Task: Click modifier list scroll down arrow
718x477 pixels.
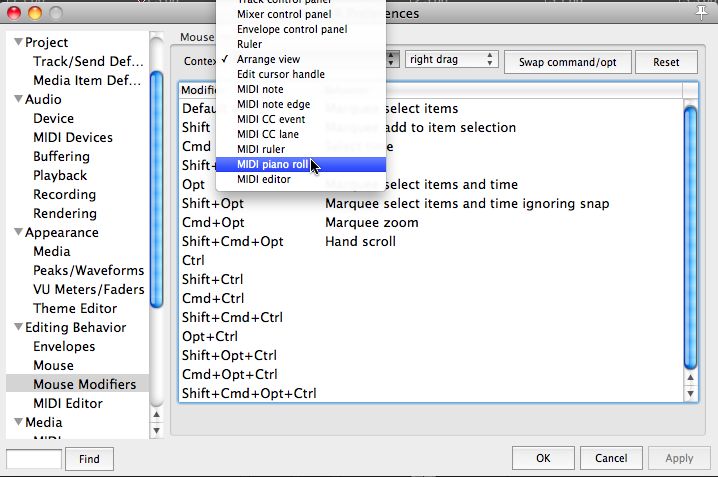Action: click(x=690, y=394)
